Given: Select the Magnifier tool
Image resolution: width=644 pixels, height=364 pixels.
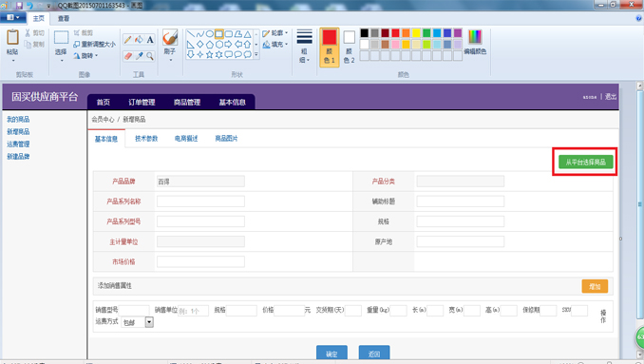Looking at the screenshot, I should click(x=150, y=55).
